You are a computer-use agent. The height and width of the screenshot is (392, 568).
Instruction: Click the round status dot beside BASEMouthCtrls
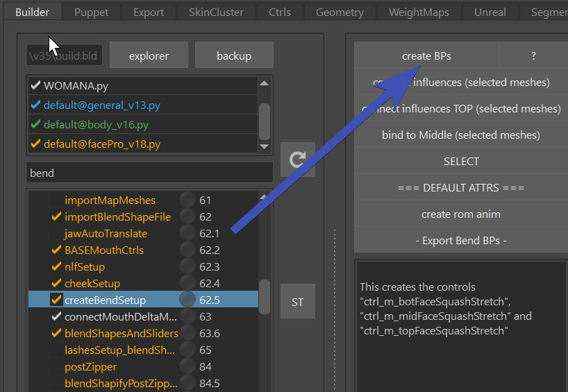coord(187,250)
